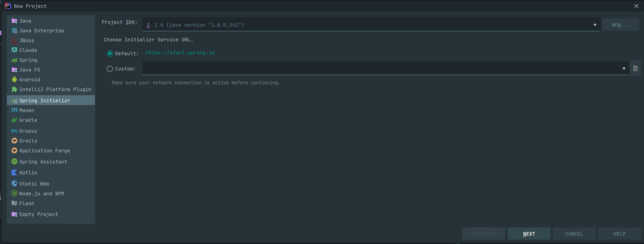Select the 'IntelliJ Platform Plugin' list label
Image resolution: width=644 pixels, height=244 pixels.
[55, 89]
